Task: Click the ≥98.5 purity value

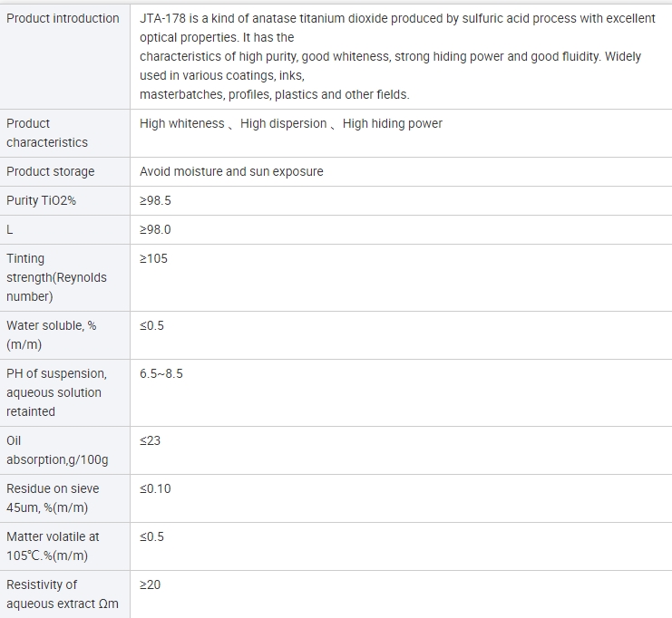Action: tap(155, 200)
